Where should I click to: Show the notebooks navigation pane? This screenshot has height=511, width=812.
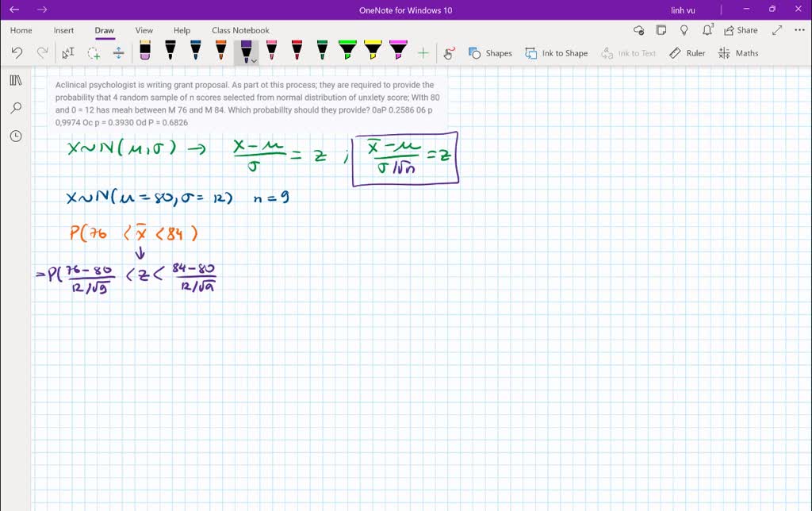[x=16, y=80]
